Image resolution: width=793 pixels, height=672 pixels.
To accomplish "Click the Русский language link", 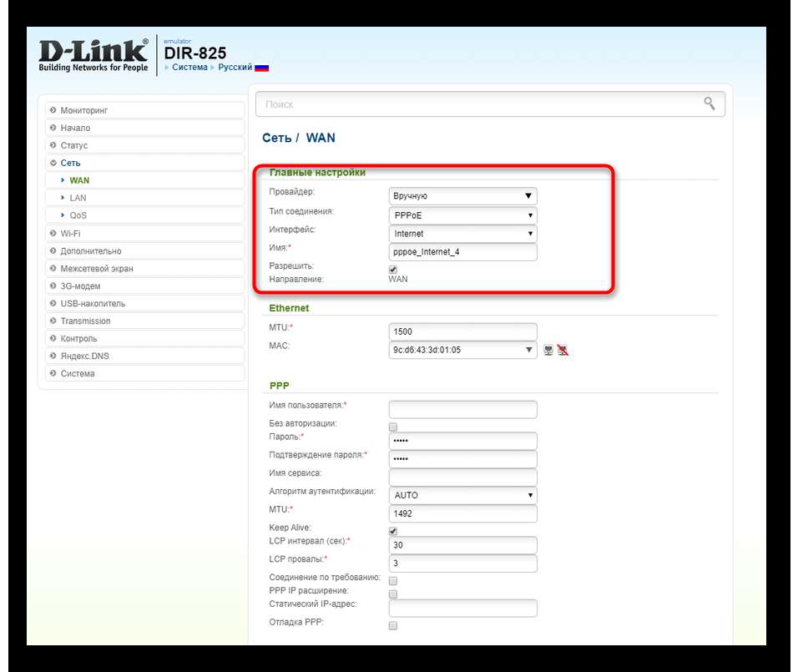I will pos(235,68).
